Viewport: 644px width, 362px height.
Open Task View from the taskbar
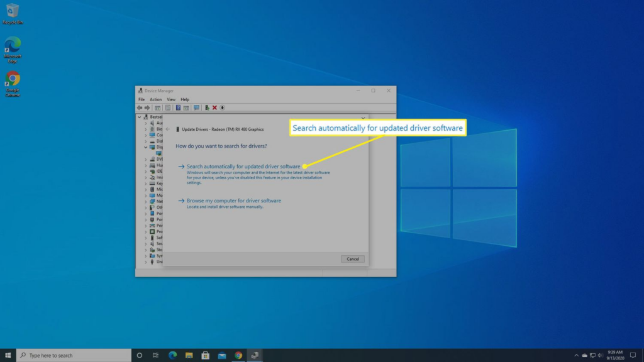156,355
